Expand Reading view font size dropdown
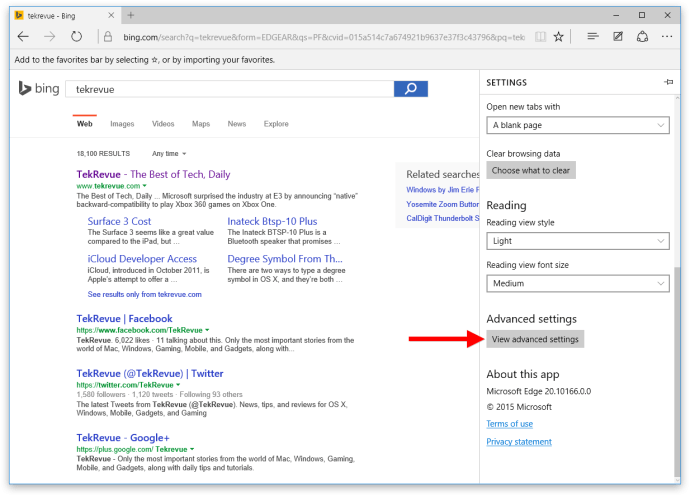690x496 pixels. pyautogui.click(x=578, y=283)
